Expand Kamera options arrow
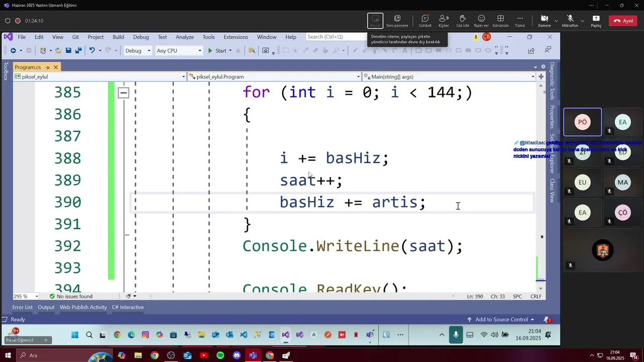The width and height of the screenshot is (644, 362). [x=556, y=21]
